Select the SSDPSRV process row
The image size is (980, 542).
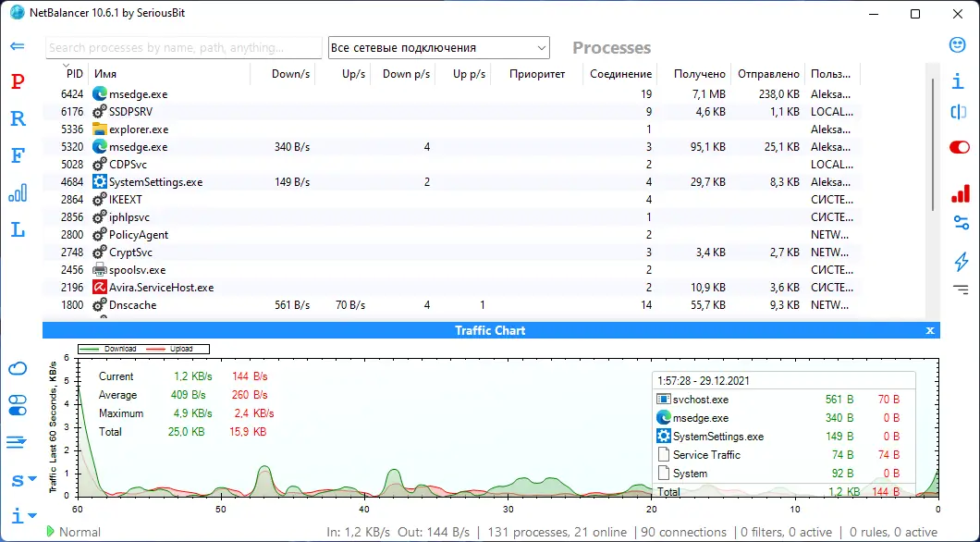(x=452, y=112)
